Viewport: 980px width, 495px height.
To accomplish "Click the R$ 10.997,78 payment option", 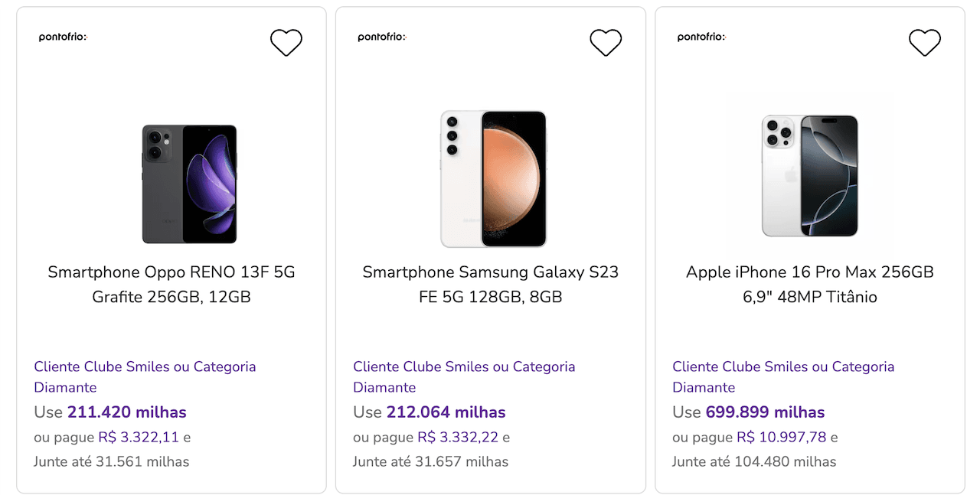I will click(782, 438).
